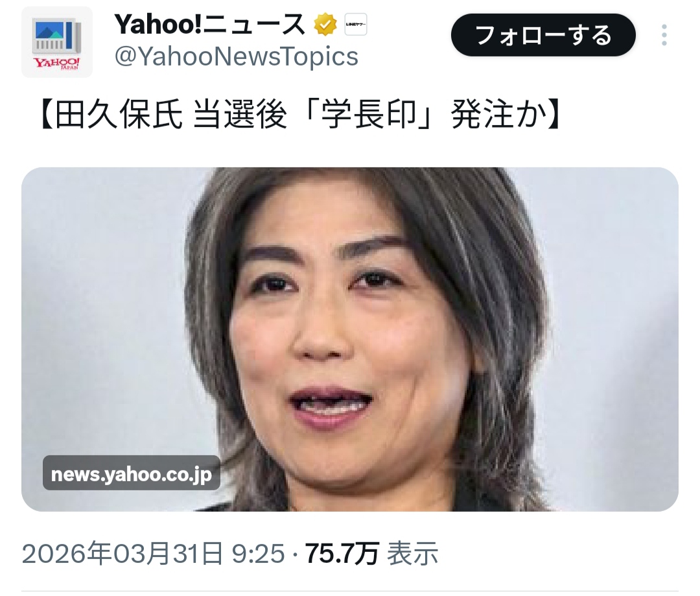Viewport: 700px width, 596px height.
Task: Click the Yahoo!ニュース display name
Action: click(210, 25)
